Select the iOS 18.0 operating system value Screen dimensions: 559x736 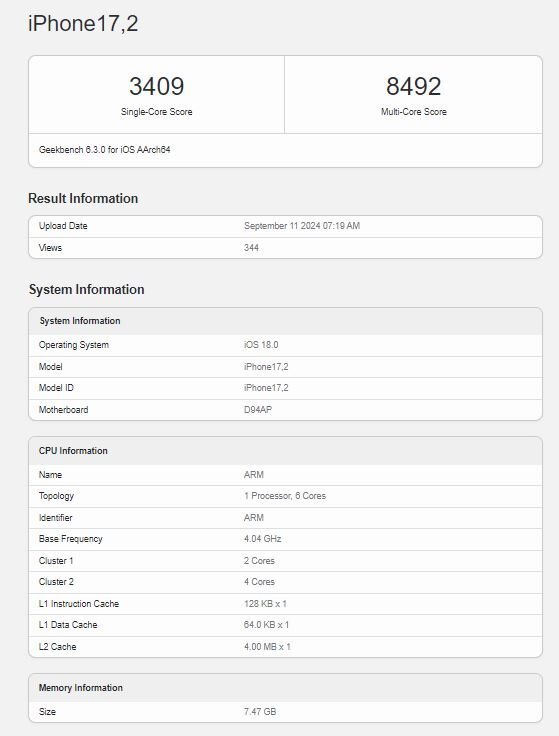pos(261,345)
